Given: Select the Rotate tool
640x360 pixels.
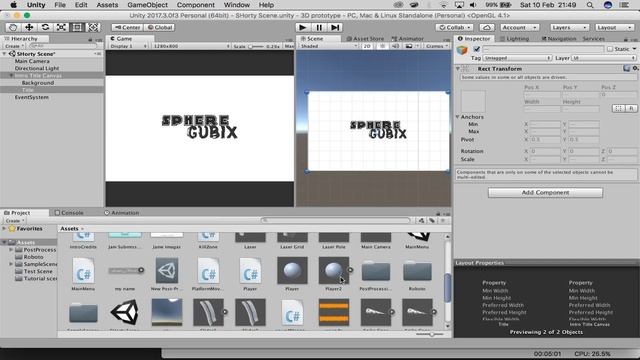Looking at the screenshot, I should click(x=45, y=27).
